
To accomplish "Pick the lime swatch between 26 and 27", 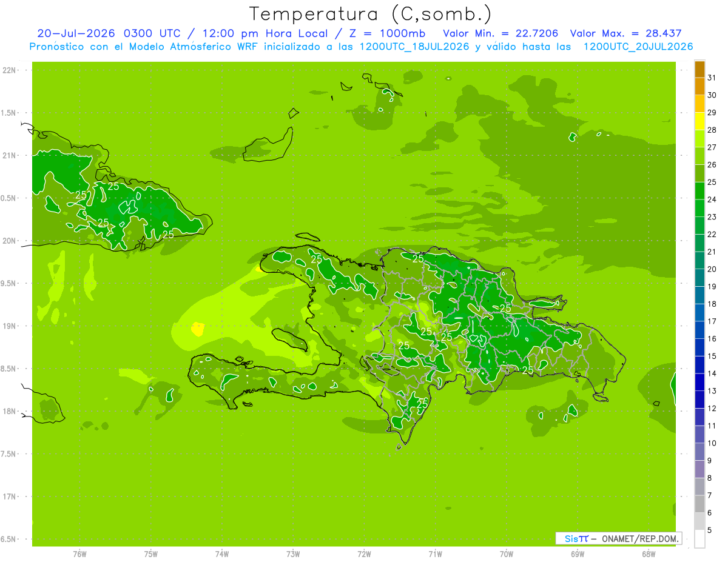I will 699,156.
